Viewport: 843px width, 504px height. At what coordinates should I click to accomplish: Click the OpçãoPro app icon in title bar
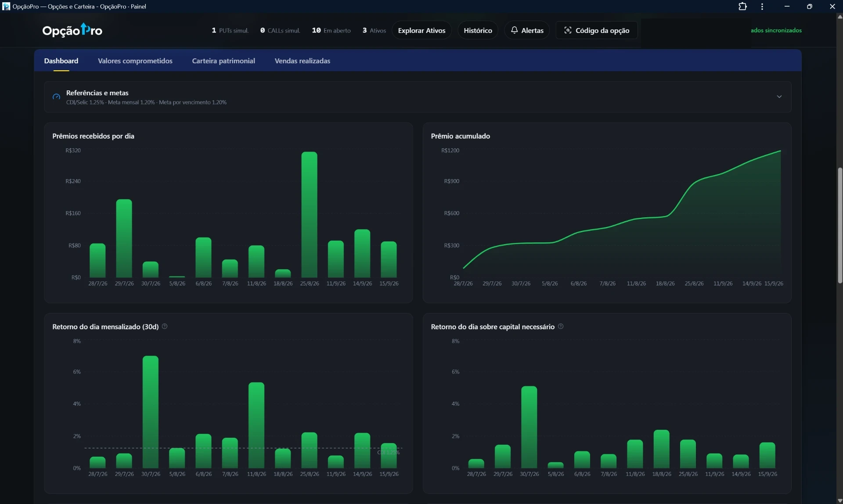point(6,7)
